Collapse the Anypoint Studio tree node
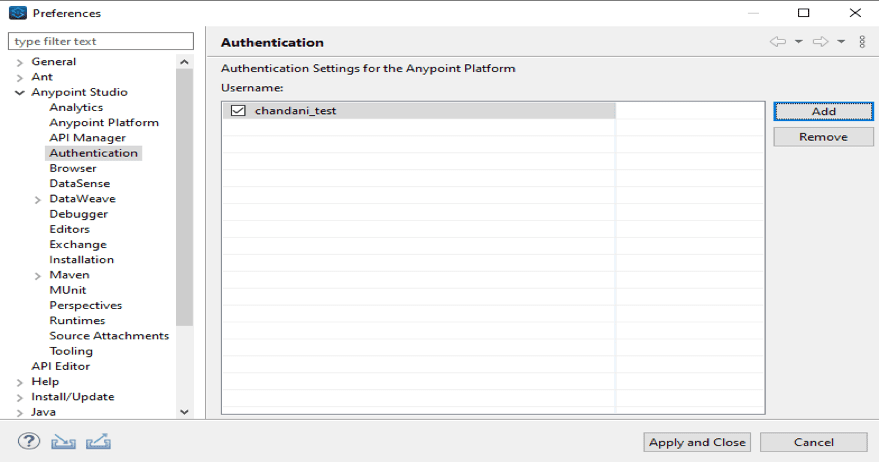This screenshot has height=462, width=879. (20, 93)
